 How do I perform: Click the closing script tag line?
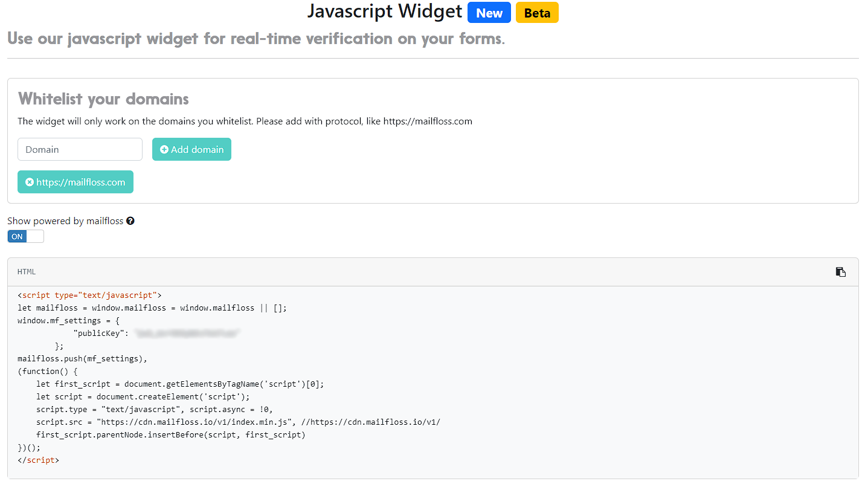click(x=39, y=460)
